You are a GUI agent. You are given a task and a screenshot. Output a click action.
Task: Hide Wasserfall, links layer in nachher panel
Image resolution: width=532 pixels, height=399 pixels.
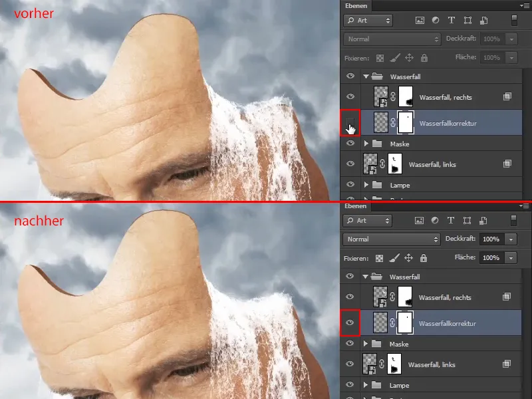tap(350, 364)
